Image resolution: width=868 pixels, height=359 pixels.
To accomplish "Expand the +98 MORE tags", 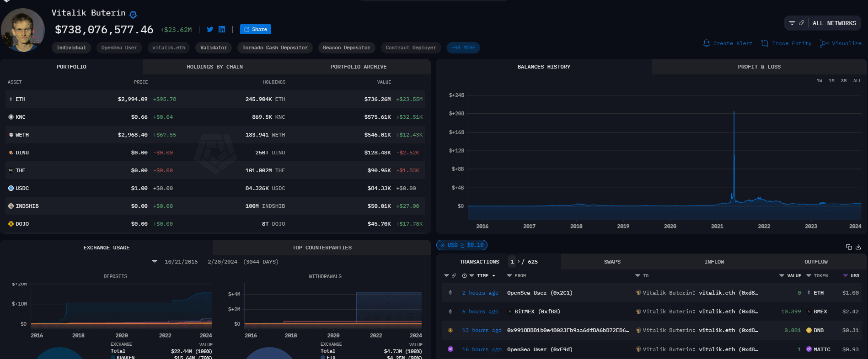I will [463, 48].
